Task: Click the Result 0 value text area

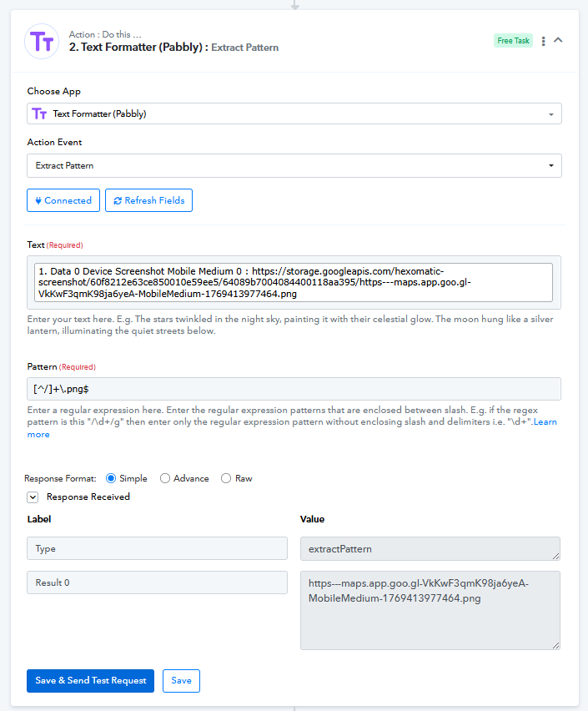Action: [x=430, y=609]
